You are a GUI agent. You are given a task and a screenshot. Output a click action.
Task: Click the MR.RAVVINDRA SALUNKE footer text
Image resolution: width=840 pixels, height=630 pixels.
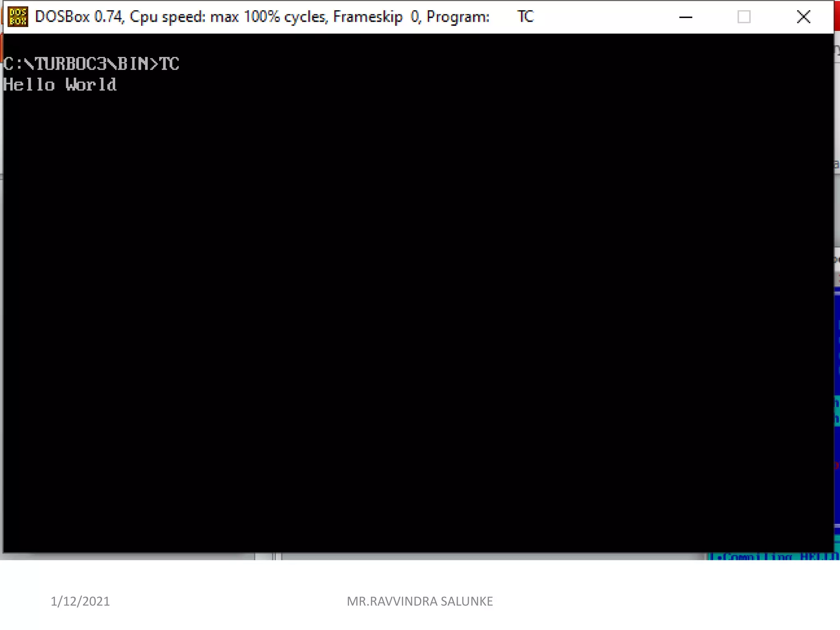tap(420, 601)
